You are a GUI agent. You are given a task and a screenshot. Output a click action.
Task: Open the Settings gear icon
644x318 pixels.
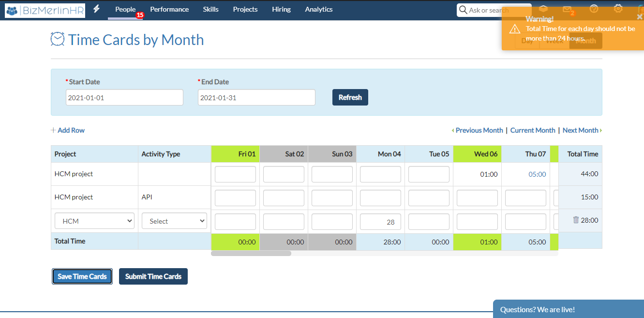point(618,9)
